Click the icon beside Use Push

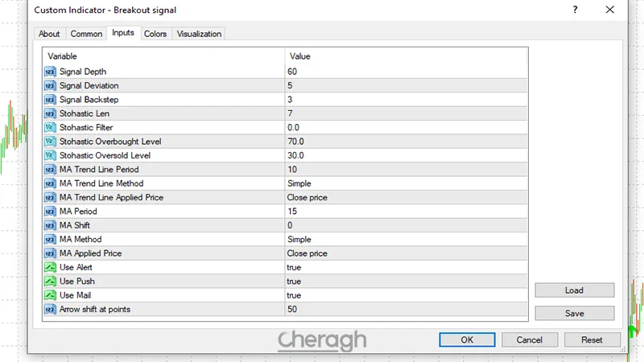pyautogui.click(x=51, y=282)
